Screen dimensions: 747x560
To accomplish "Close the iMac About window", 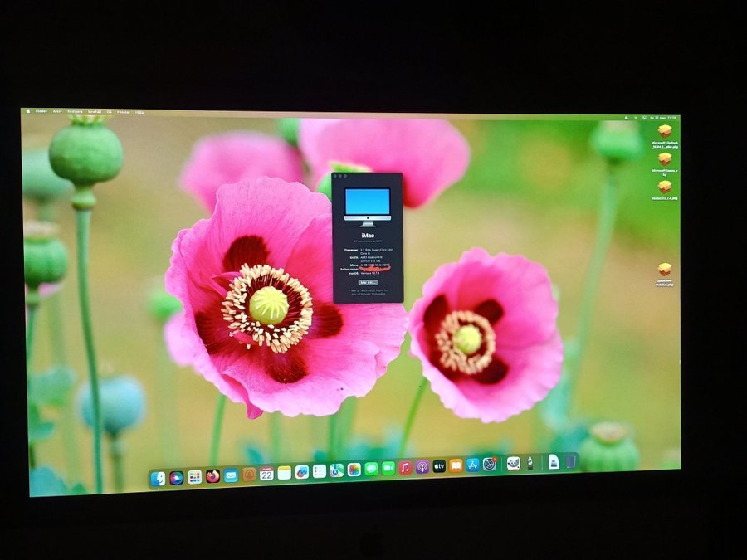I will (x=334, y=176).
